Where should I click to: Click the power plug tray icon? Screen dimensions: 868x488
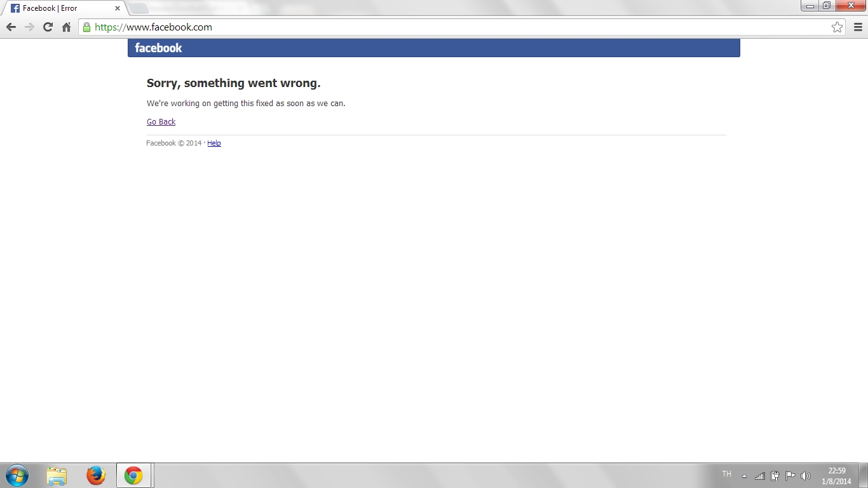tap(775, 476)
